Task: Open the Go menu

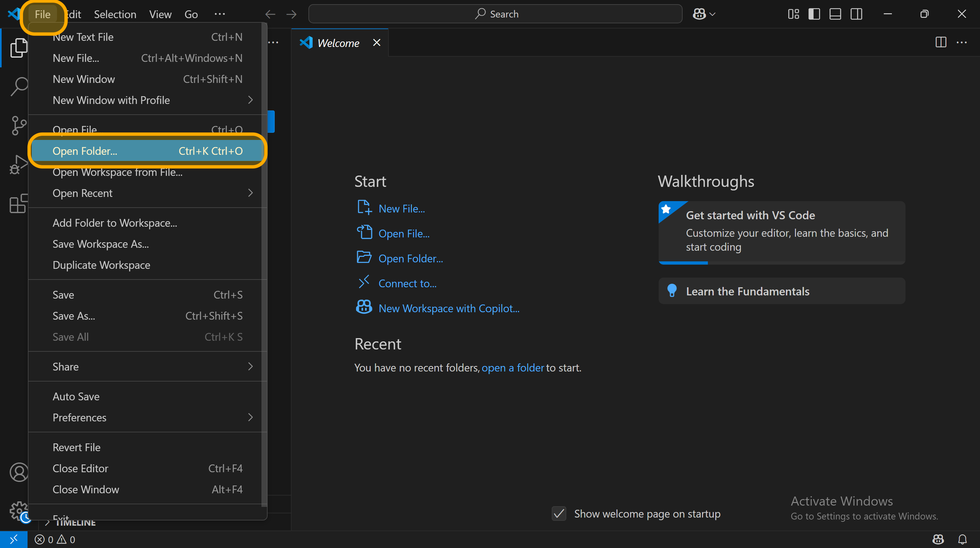Action: (x=191, y=15)
